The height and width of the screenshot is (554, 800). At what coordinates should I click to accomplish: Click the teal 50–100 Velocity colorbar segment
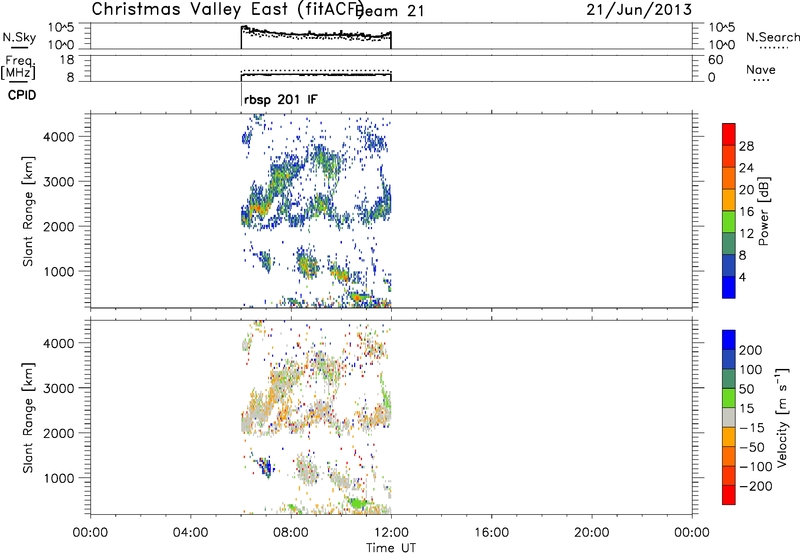pos(729,379)
